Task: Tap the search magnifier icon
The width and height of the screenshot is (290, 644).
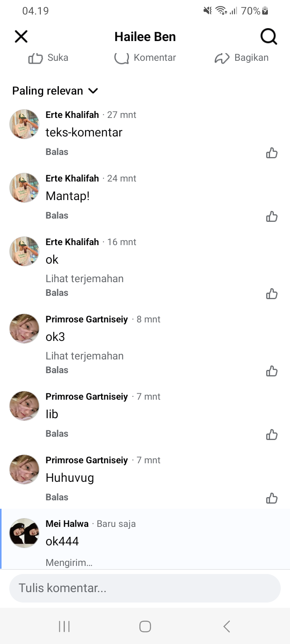Action: 269,37
